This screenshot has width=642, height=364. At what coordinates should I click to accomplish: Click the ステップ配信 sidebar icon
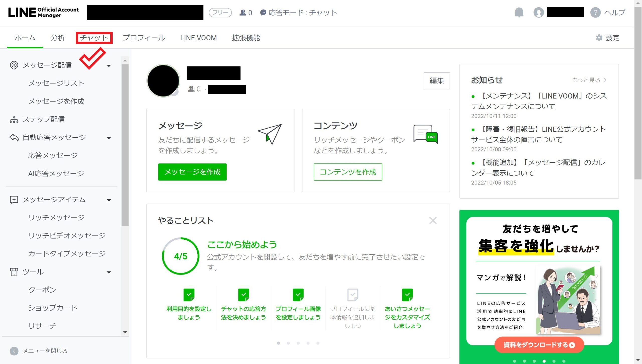pos(14,120)
